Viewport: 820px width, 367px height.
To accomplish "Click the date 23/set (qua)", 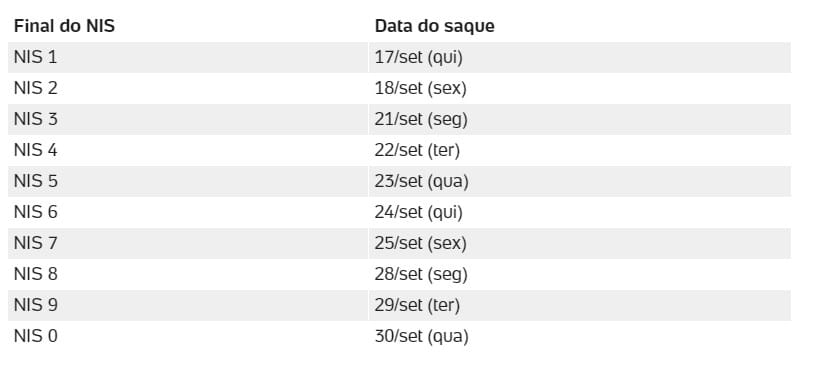I will (x=422, y=181).
